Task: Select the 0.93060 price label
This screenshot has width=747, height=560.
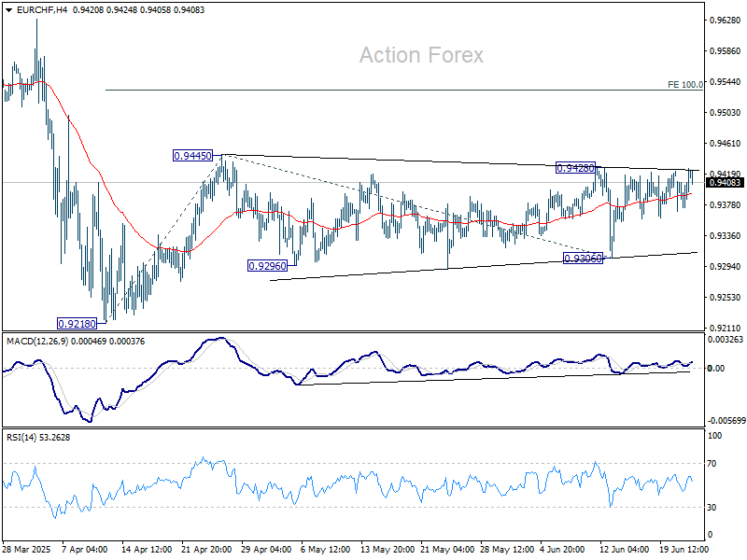Action: pyautogui.click(x=583, y=259)
